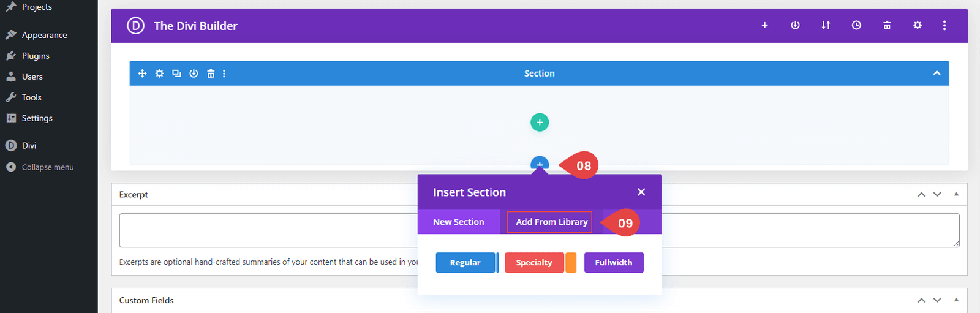Click the section bar power icon
Screen dimensions: 980x313
[194, 74]
